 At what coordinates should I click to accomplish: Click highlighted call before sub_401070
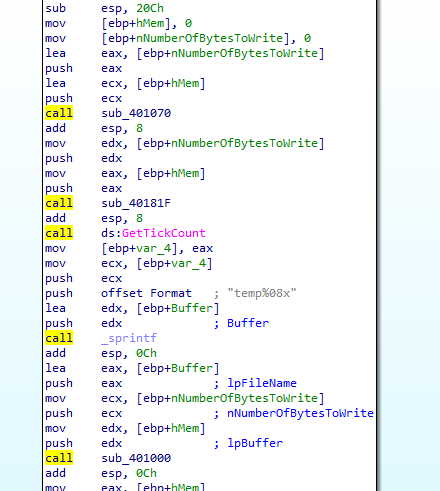point(59,113)
